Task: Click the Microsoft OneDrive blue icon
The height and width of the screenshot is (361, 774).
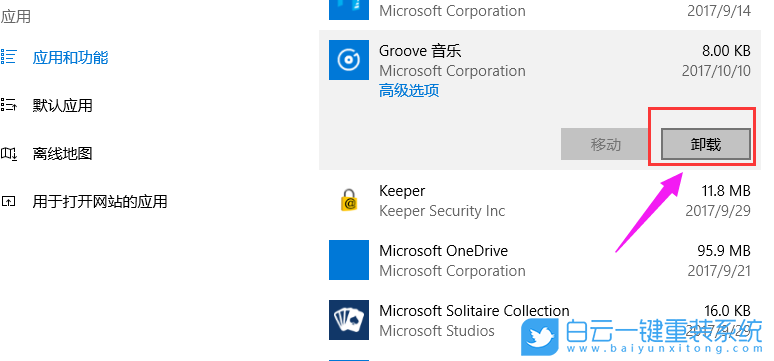Action: click(348, 260)
